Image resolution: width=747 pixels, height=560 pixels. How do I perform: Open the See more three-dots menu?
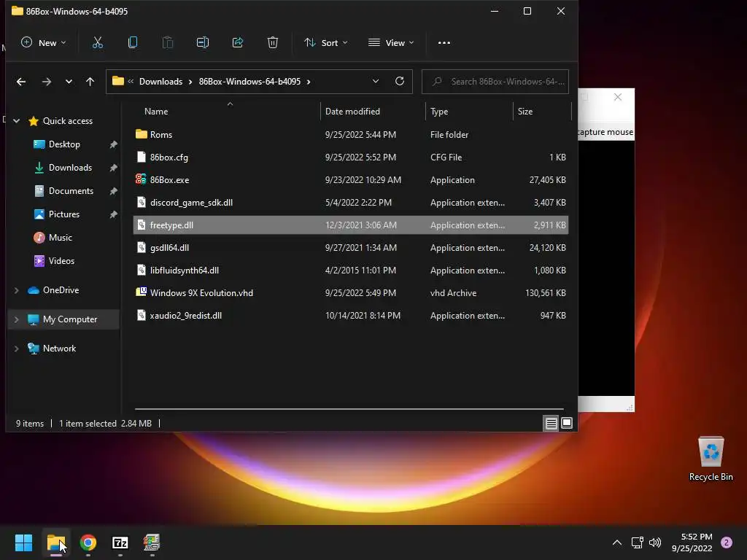(x=444, y=43)
